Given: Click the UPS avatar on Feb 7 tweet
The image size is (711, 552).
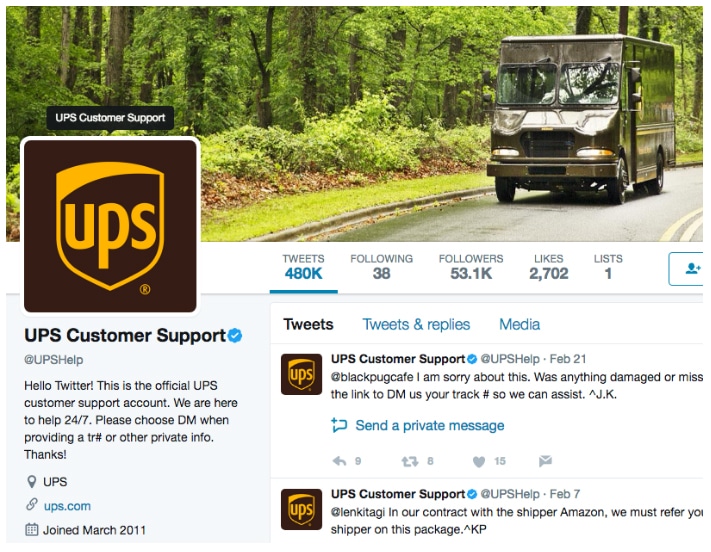Looking at the screenshot, I should tap(302, 509).
